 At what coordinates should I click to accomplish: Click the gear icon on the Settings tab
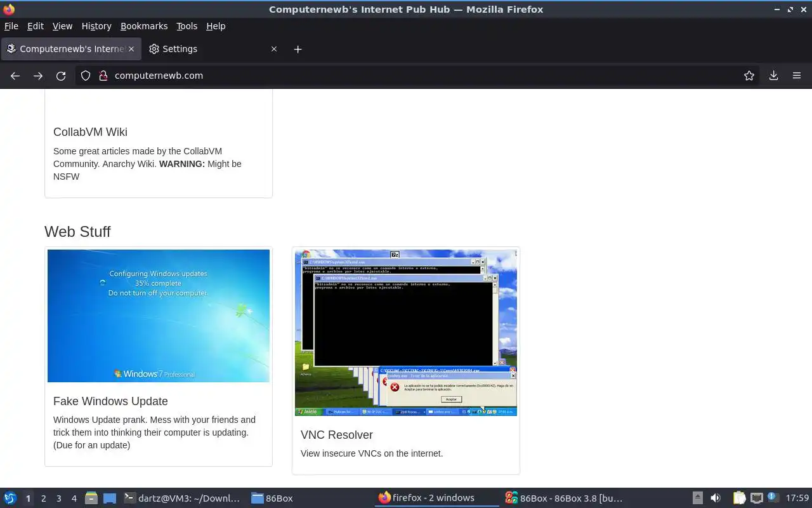(154, 49)
